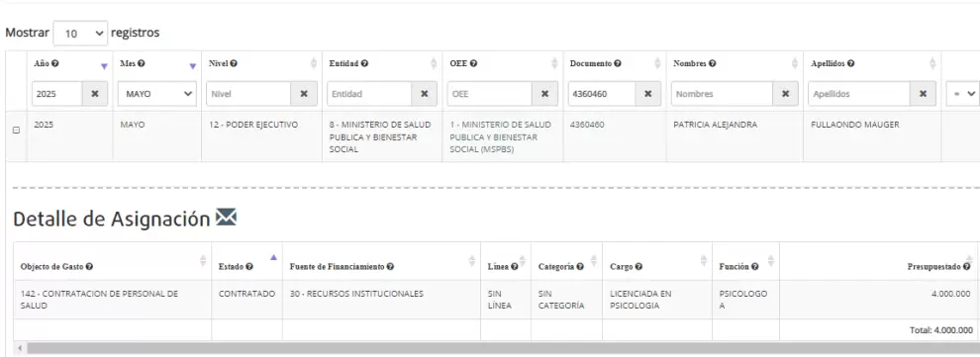Open the Mes dropdown showing MAYO
The image size is (980, 357).
tap(157, 94)
